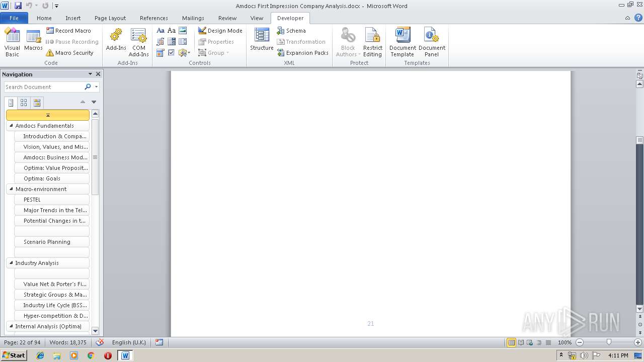Image resolution: width=644 pixels, height=362 pixels.
Task: Toggle Design Mode
Action: [220, 31]
